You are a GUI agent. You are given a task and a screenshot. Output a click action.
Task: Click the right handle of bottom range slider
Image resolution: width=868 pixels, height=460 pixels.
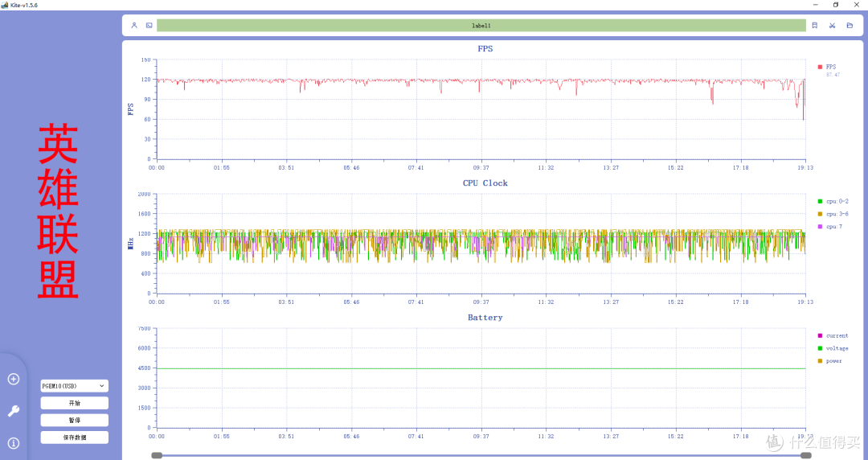(806, 455)
